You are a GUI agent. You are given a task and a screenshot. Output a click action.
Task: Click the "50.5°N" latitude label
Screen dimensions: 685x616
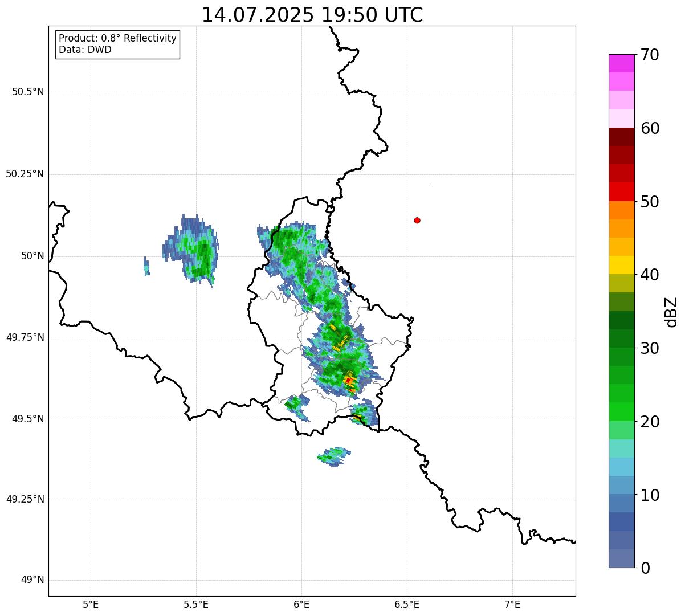click(28, 92)
